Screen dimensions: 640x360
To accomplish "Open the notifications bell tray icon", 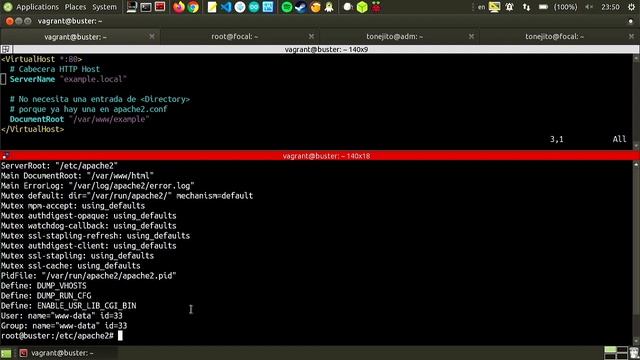I will tap(509, 7).
